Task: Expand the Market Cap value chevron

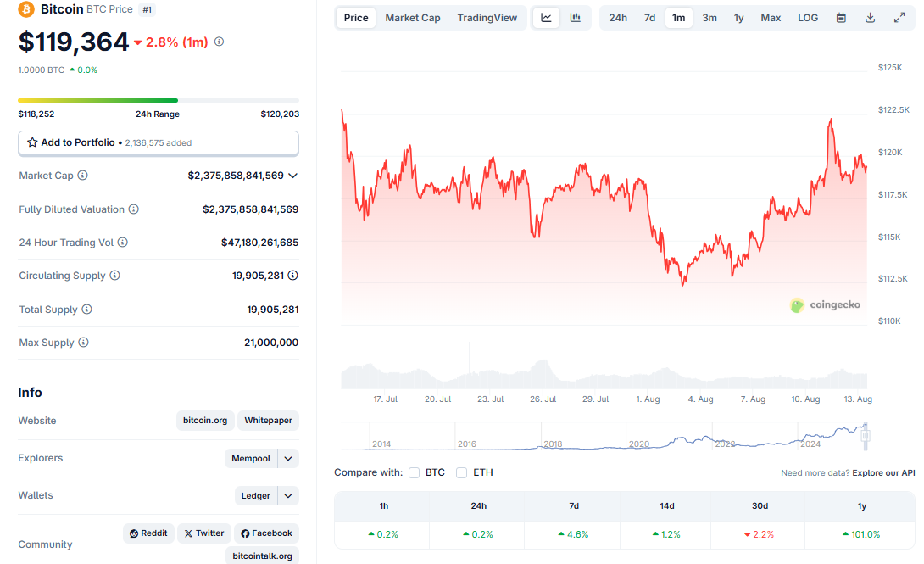Action: [x=292, y=176]
